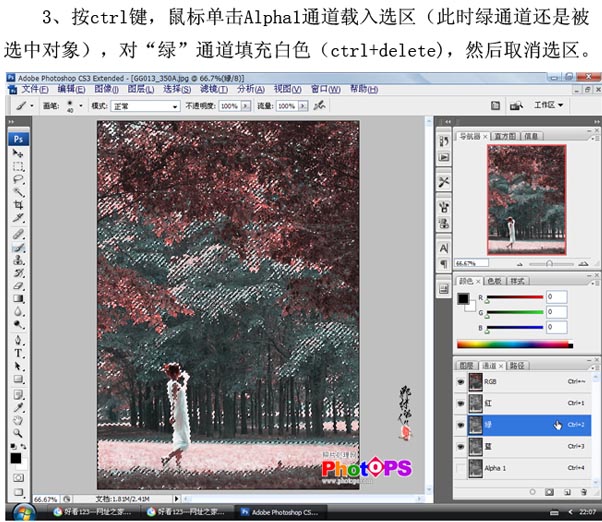Load channel as selection button
The width and height of the screenshot is (602, 522).
pos(533,492)
